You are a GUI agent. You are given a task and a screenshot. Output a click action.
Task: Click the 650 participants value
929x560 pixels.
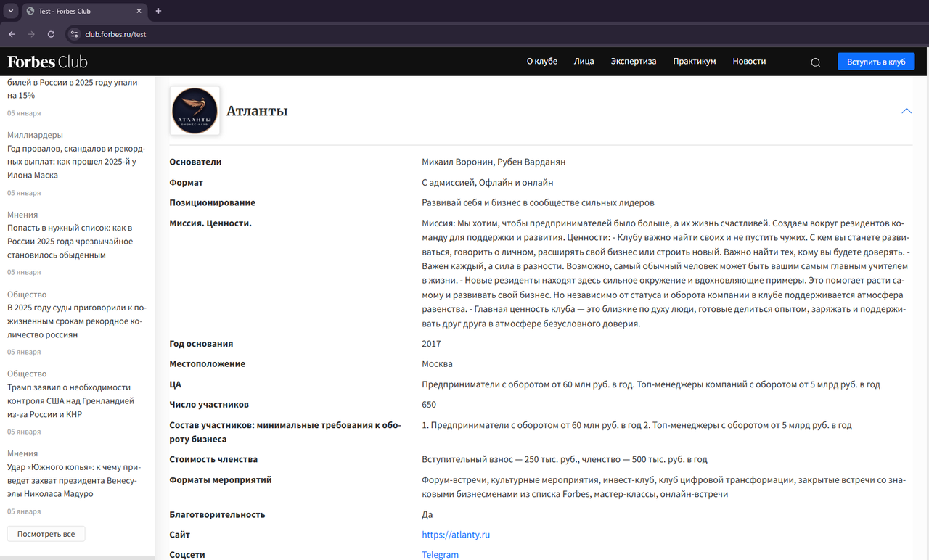(x=429, y=404)
